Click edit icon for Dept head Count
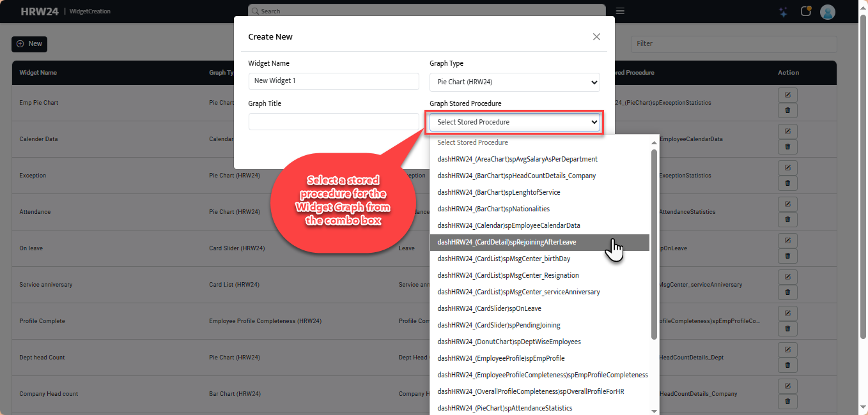This screenshot has height=415, width=868. 787,350
